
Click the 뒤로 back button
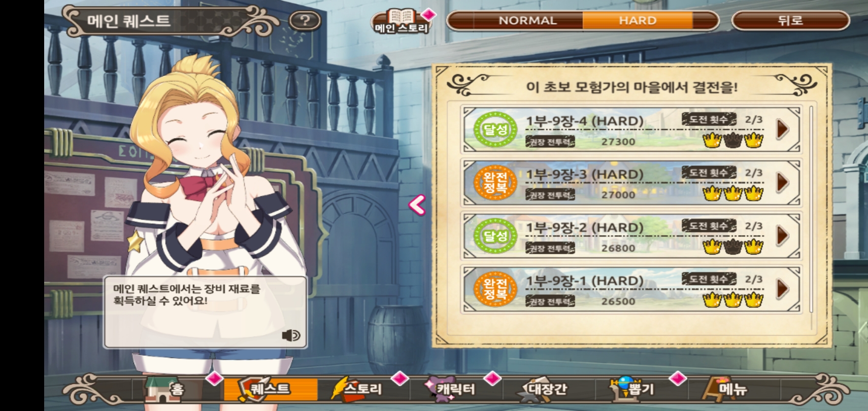click(790, 21)
